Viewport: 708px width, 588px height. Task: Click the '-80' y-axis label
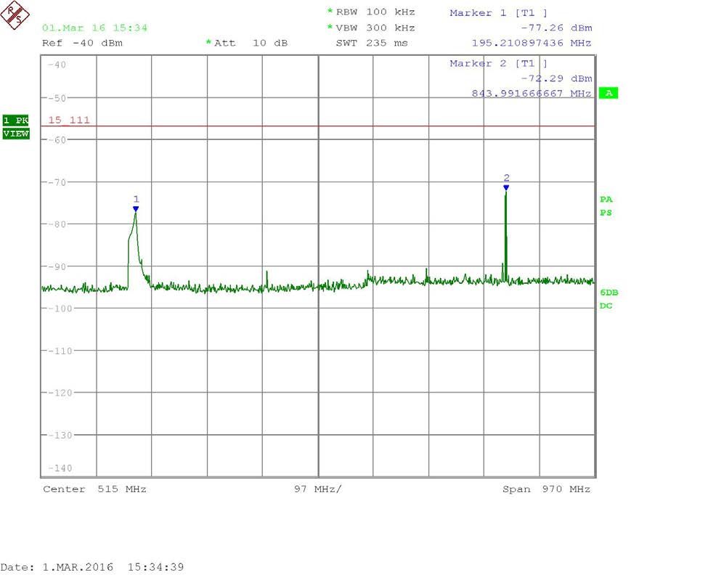pos(57,224)
